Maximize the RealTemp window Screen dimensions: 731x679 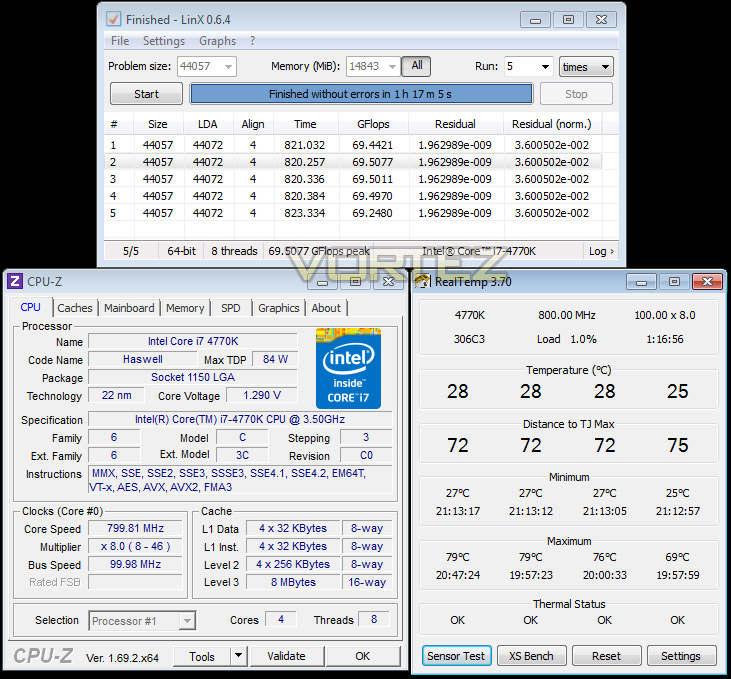(674, 282)
